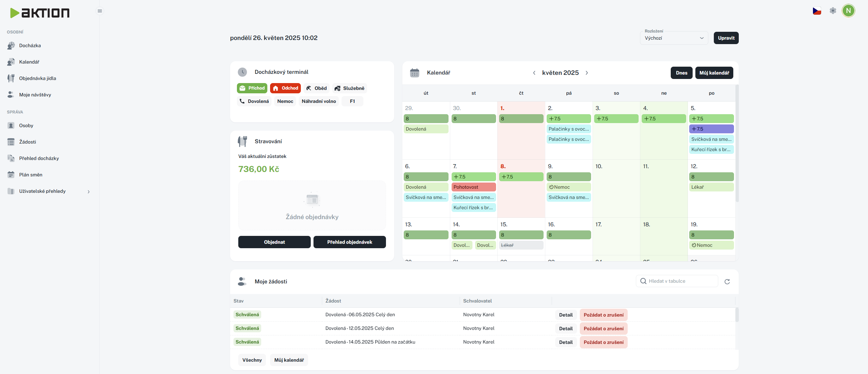The height and width of the screenshot is (374, 868).
Task: Refresh the Moje žádosti table
Action: point(727,281)
